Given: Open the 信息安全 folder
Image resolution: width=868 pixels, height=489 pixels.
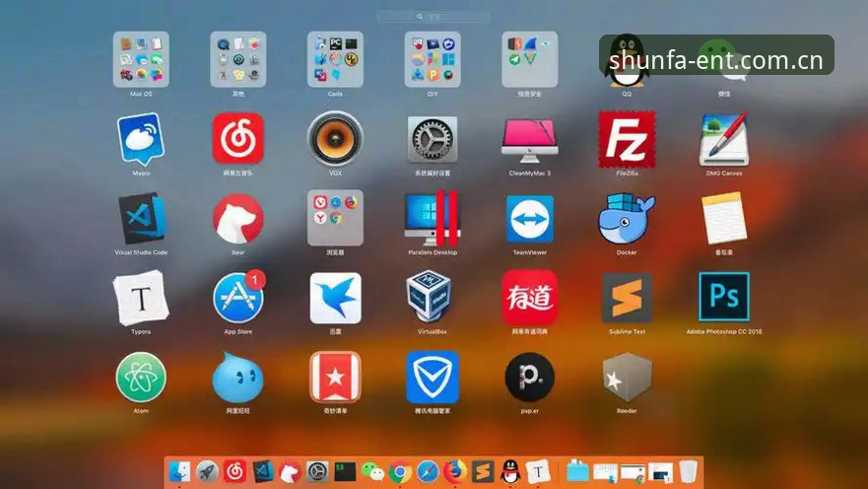Looking at the screenshot, I should point(530,59).
